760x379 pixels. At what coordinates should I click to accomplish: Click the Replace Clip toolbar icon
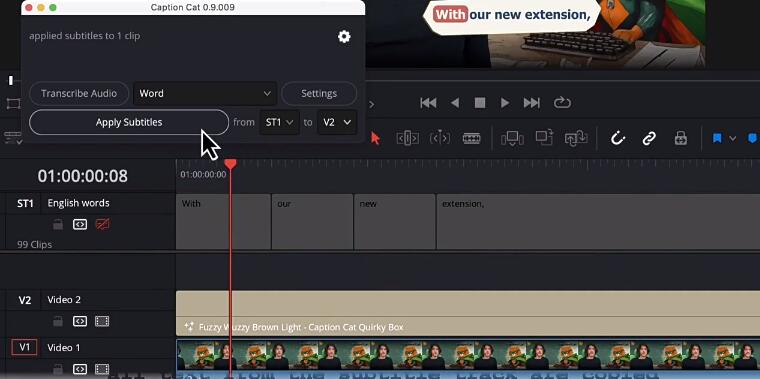576,138
